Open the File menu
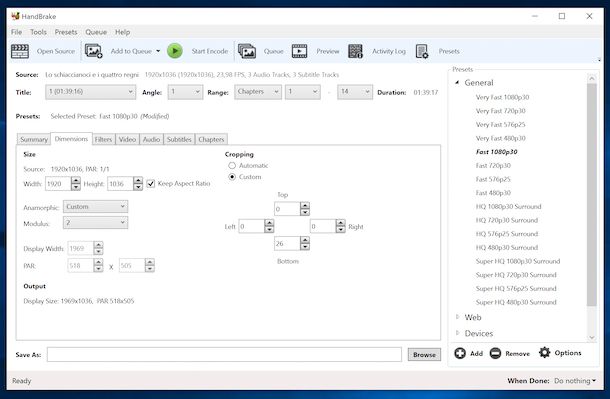This screenshot has height=399, width=610. [x=16, y=32]
